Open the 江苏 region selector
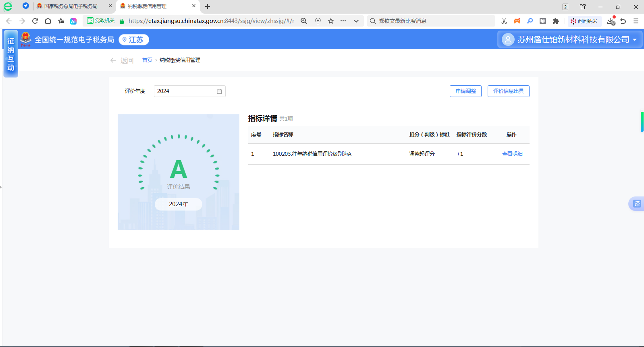644x347 pixels. [x=134, y=40]
